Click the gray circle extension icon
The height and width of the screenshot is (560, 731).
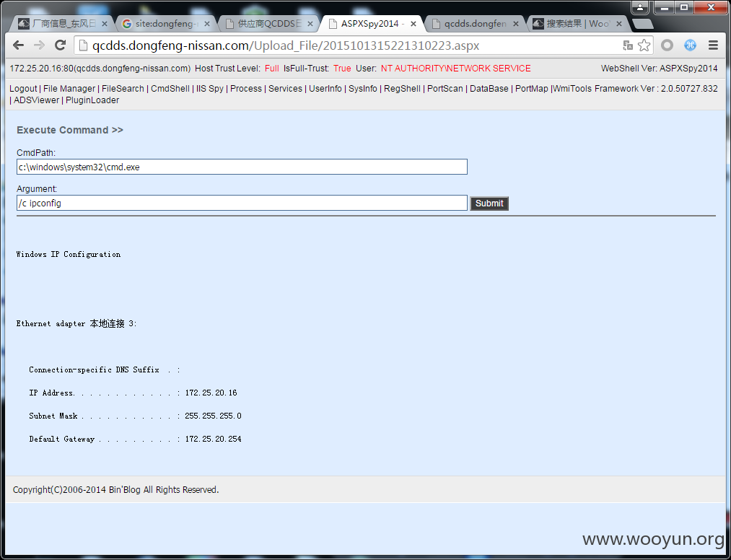click(667, 45)
